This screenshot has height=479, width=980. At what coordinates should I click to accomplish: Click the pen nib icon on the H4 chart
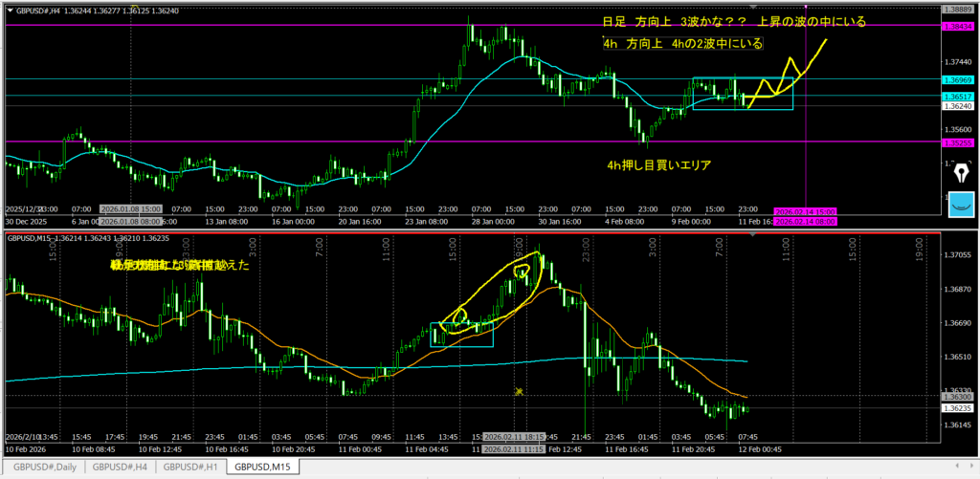[962, 172]
